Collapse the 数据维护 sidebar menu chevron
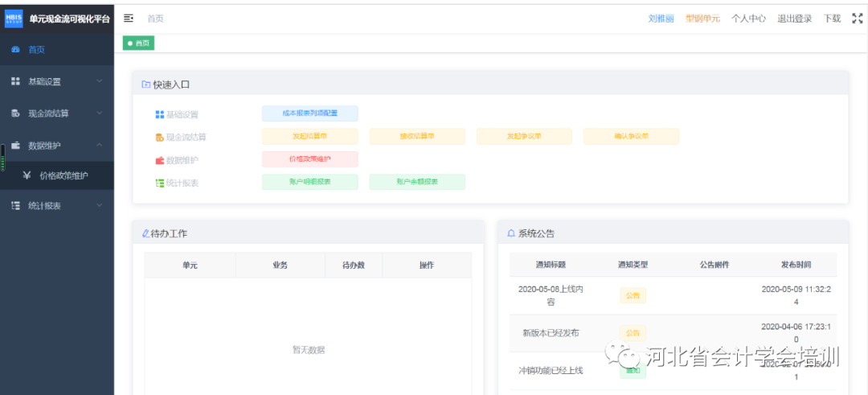868x395 pixels. point(100,145)
